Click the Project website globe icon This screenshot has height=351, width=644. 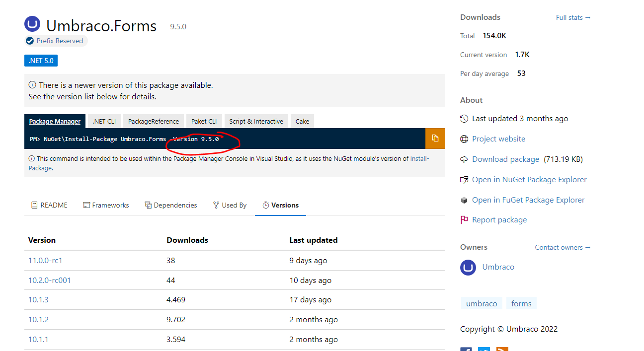click(464, 139)
